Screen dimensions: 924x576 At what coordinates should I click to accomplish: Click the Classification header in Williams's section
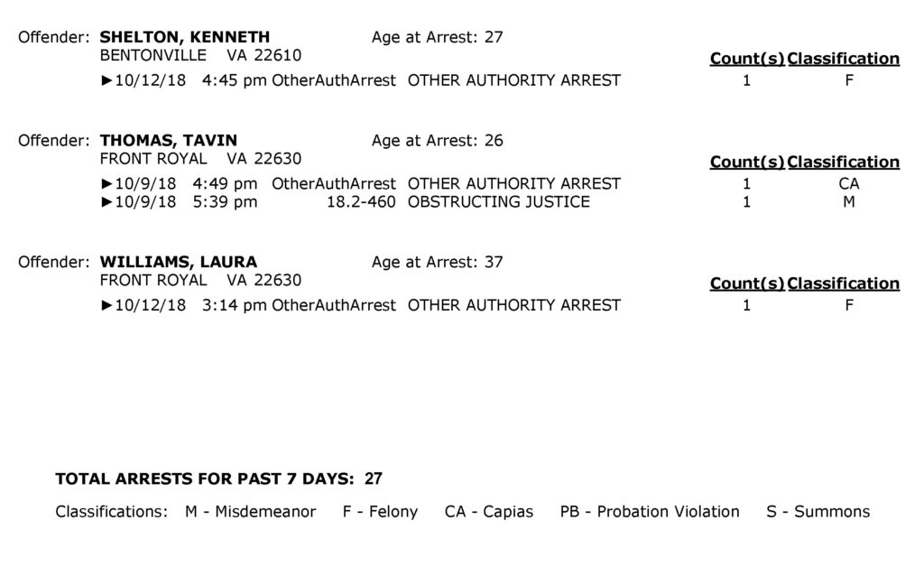tap(843, 283)
